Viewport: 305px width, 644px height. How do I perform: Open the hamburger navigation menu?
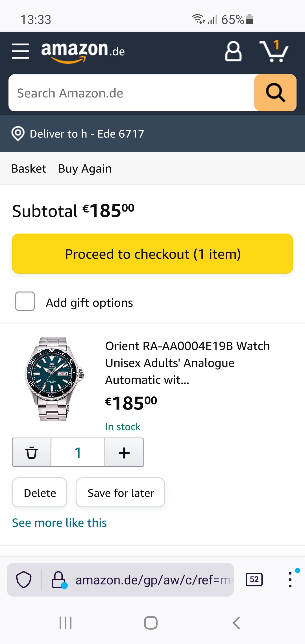20,51
